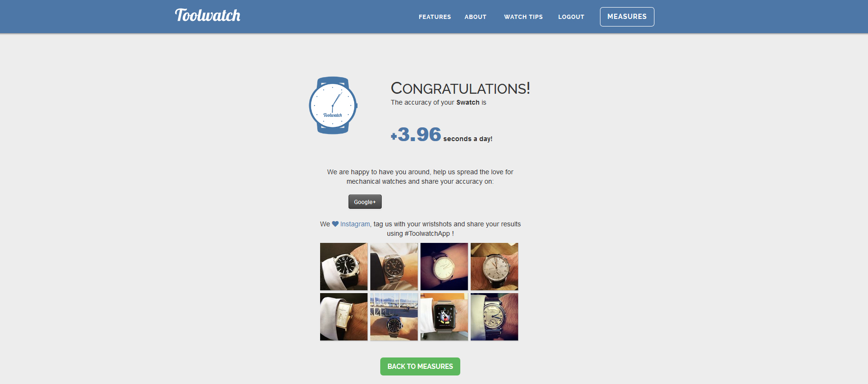Log out via the Logout link
This screenshot has height=384, width=868.
(x=571, y=17)
